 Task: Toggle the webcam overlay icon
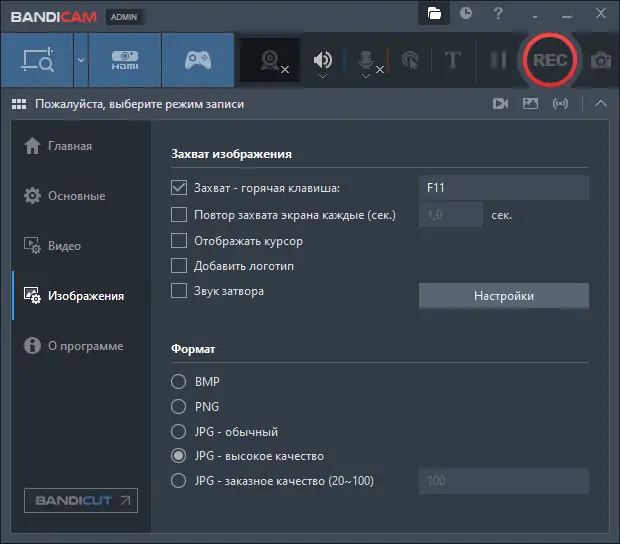pyautogui.click(x=270, y=60)
